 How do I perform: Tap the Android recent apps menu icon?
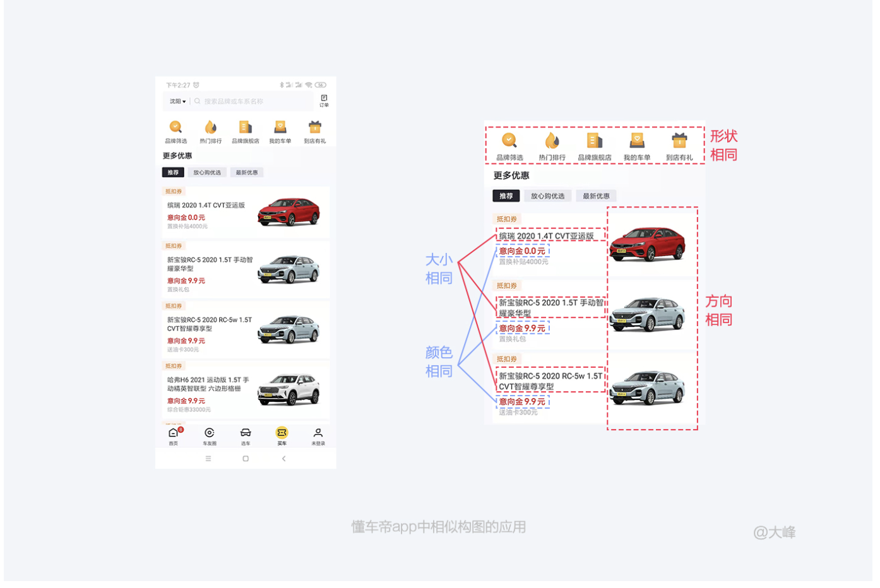(x=208, y=459)
